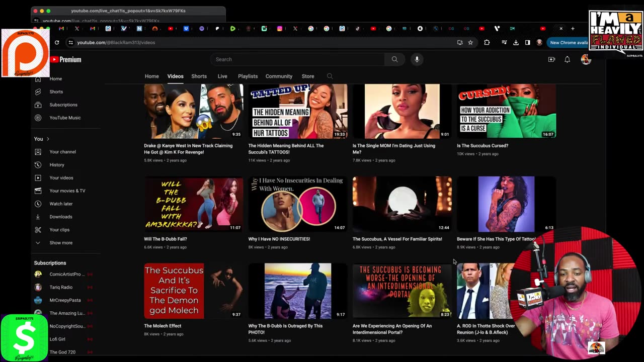The height and width of the screenshot is (362, 644).
Task: Click the magnifier search button
Action: pyautogui.click(x=394, y=59)
